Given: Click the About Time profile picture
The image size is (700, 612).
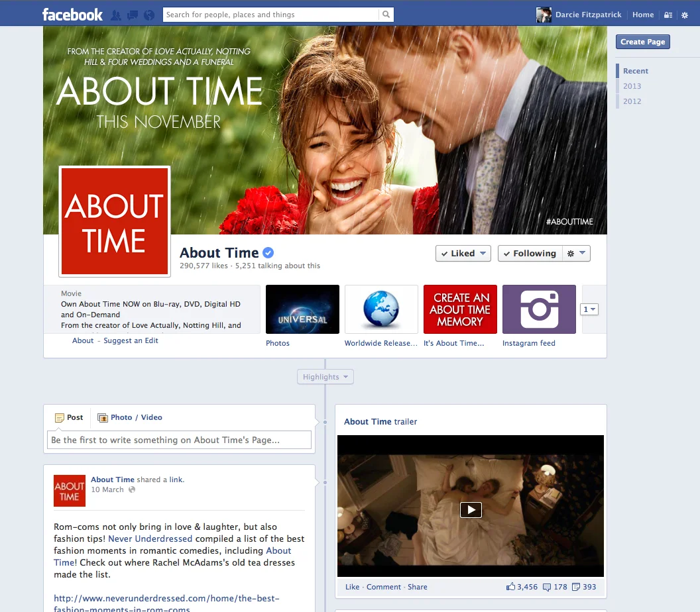Looking at the screenshot, I should tap(115, 221).
